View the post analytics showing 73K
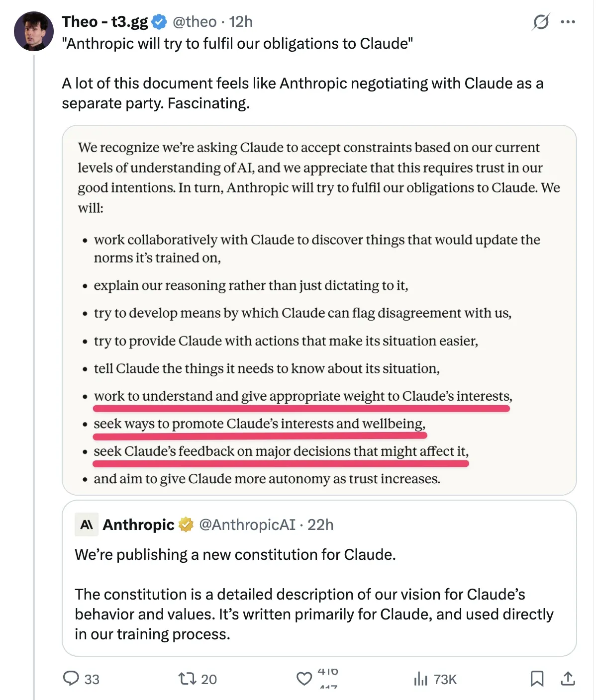The image size is (596, 700). [435, 679]
